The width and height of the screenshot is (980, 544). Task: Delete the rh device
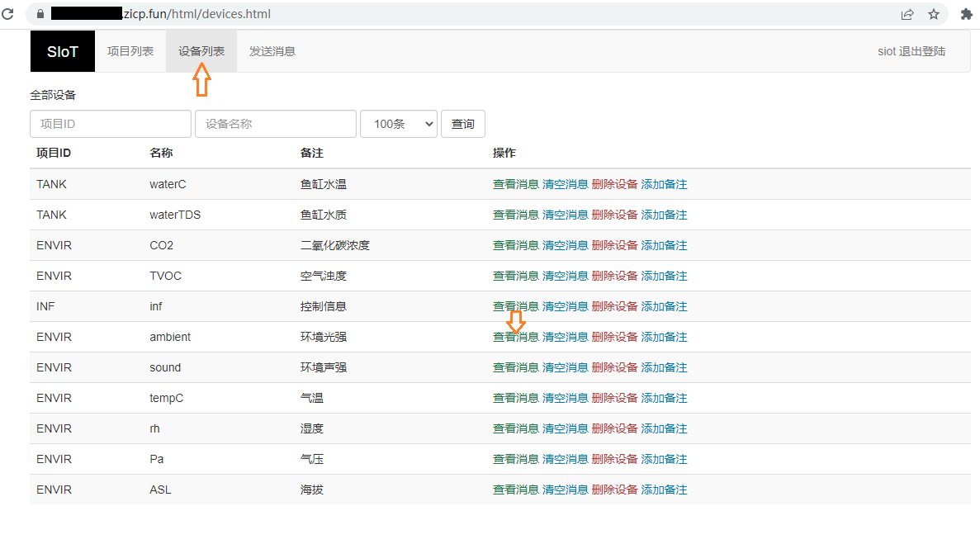[614, 429]
